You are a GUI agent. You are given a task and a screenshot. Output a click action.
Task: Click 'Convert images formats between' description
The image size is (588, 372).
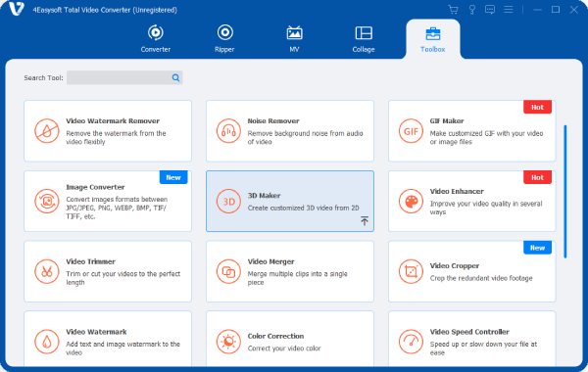pyautogui.click(x=117, y=208)
